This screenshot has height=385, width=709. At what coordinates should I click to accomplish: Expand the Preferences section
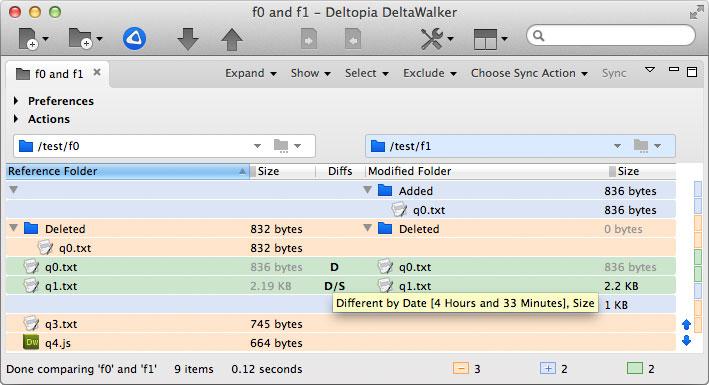[x=16, y=101]
